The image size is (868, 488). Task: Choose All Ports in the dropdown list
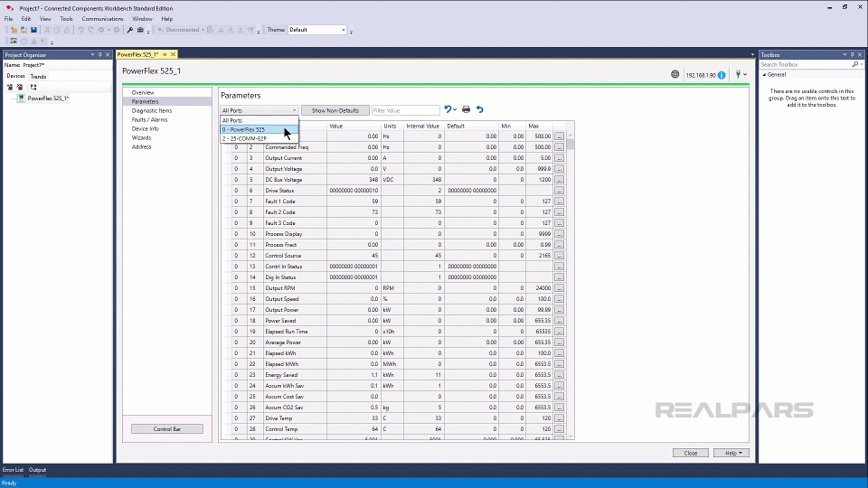coord(259,120)
